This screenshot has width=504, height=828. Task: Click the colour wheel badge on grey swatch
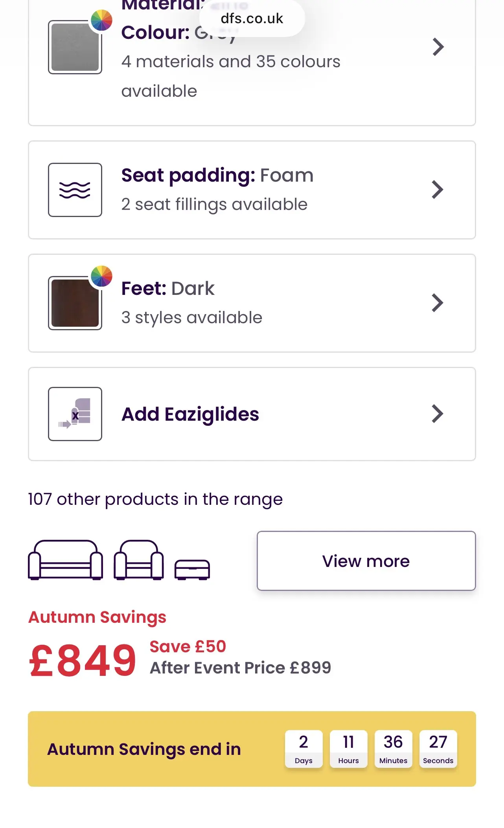point(101,20)
